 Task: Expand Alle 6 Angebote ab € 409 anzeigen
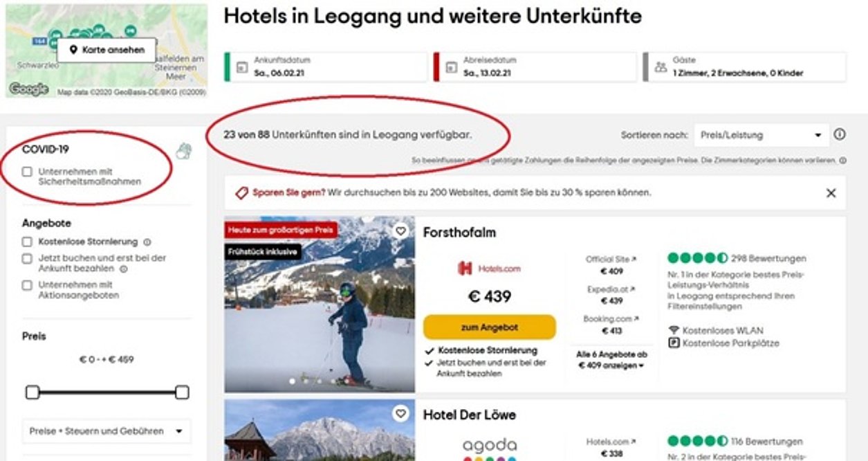click(611, 360)
